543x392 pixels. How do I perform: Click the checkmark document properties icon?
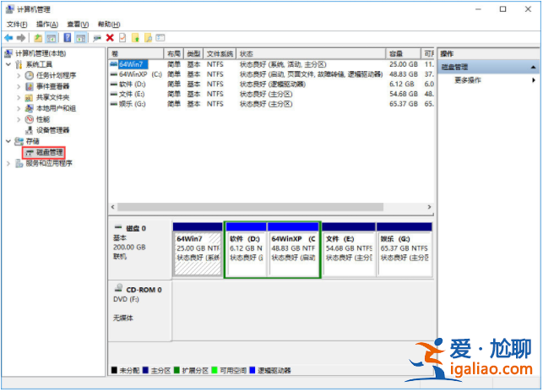coord(122,38)
